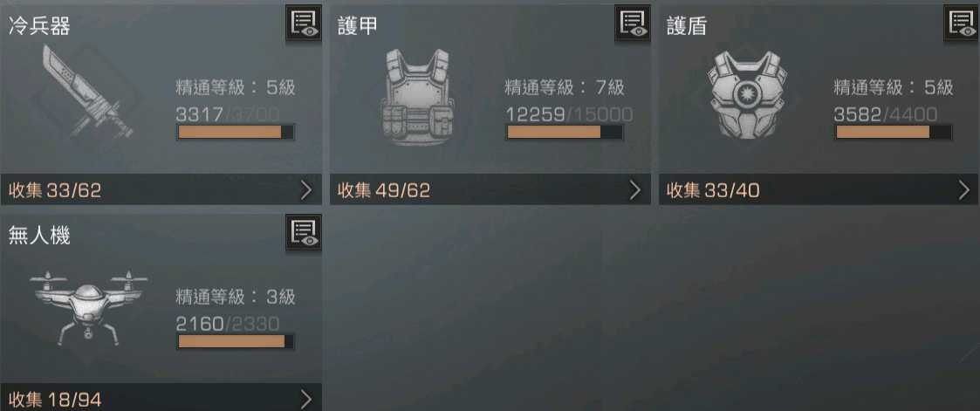980x411 pixels.
Task: Open the 收集 49/62 collection bar
Action: [490, 189]
